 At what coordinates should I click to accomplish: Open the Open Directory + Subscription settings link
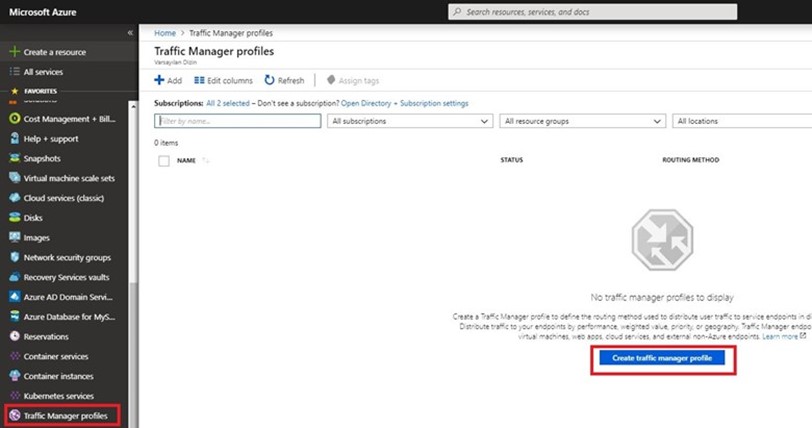coord(404,103)
